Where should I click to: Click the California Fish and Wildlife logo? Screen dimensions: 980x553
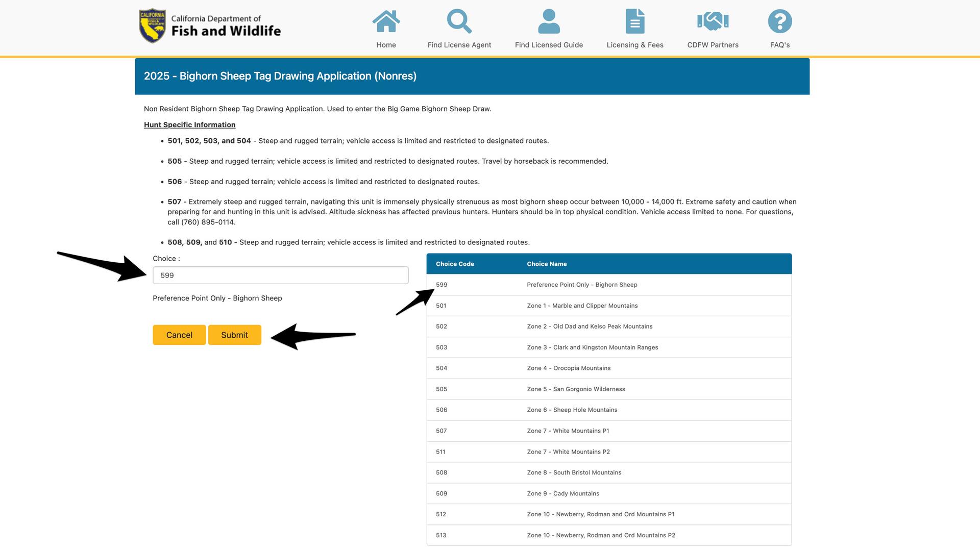click(209, 26)
